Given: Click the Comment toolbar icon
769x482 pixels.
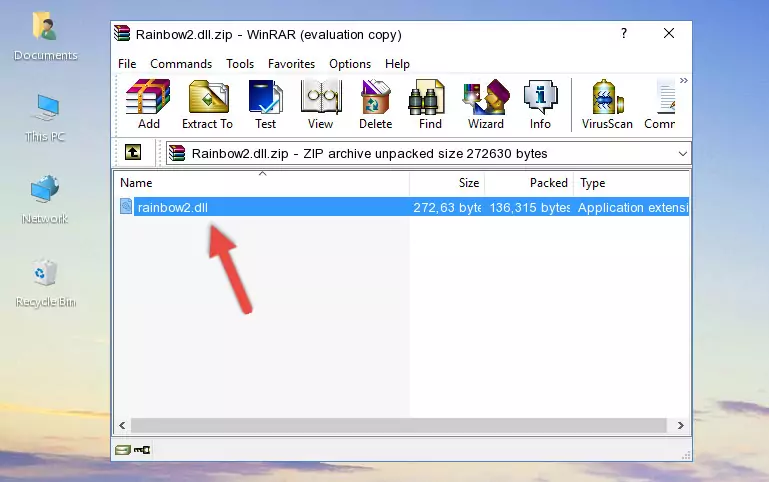Looking at the screenshot, I should tap(660, 104).
